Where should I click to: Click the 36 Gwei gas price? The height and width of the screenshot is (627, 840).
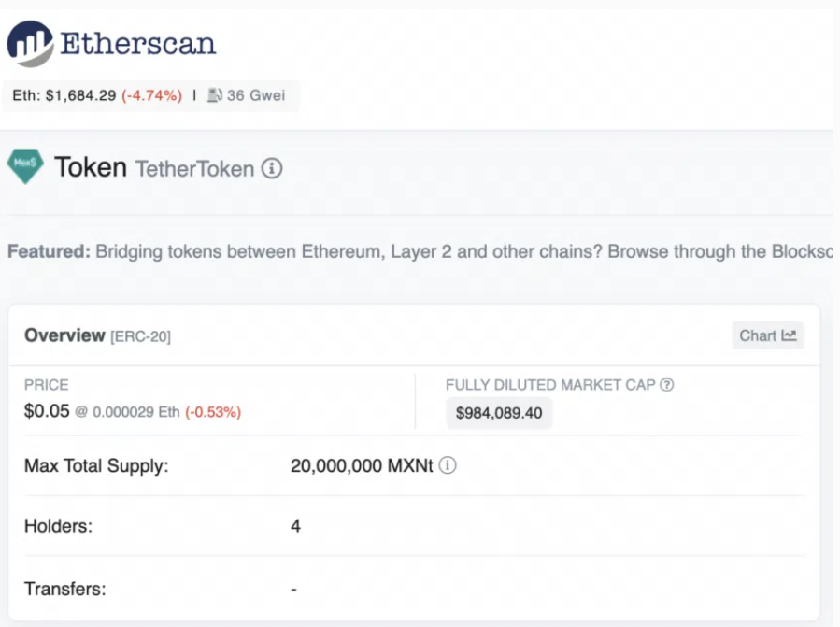(255, 95)
